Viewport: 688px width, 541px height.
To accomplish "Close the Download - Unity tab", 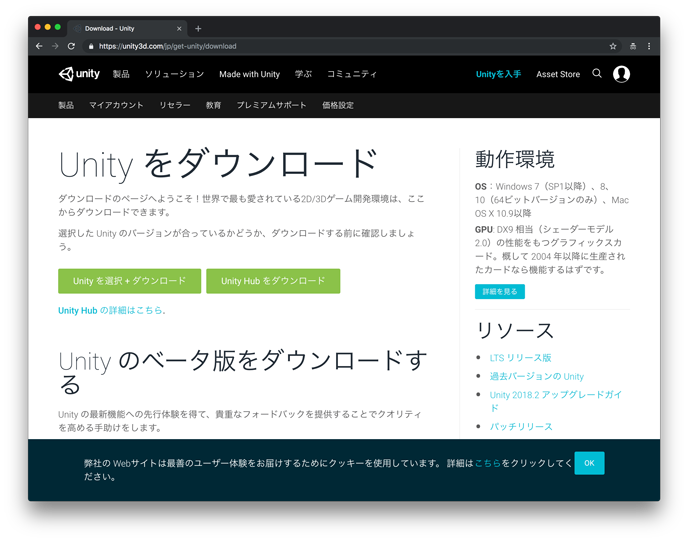I will click(179, 29).
